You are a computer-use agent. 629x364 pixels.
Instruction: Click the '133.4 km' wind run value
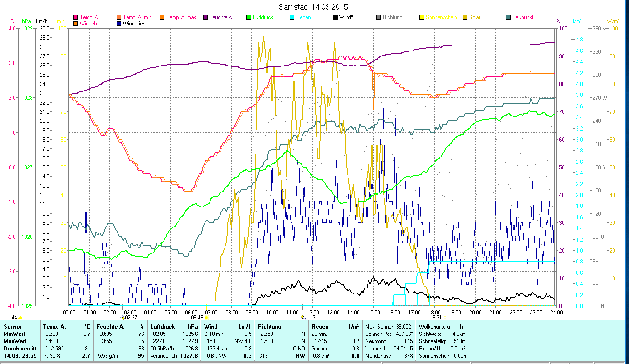(217, 348)
